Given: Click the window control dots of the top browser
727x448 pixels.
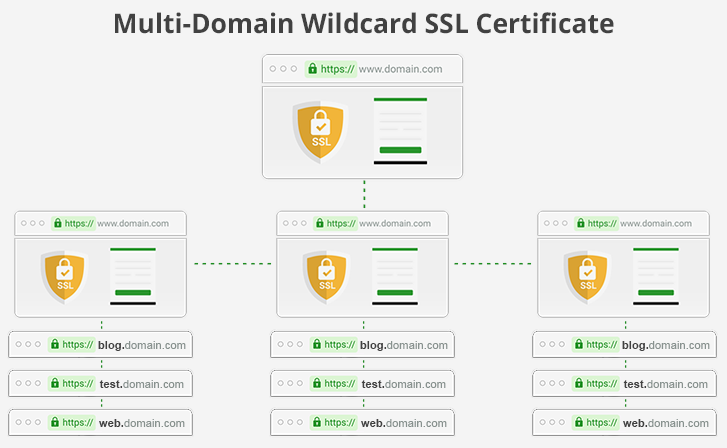Looking at the screenshot, I should (281, 69).
